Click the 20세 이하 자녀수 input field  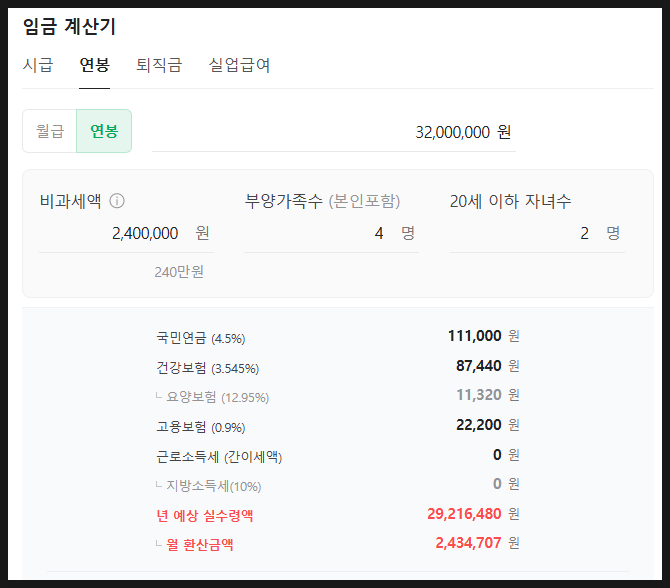point(535,233)
